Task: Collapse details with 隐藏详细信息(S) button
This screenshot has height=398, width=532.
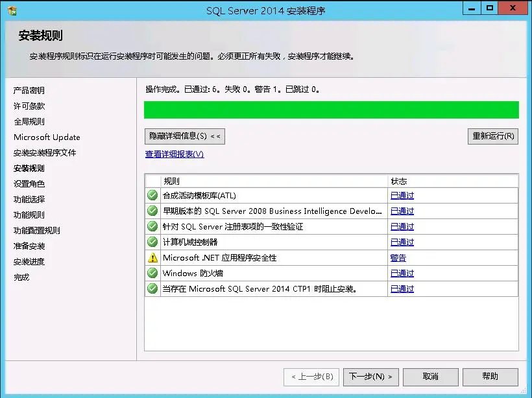Action: [x=184, y=136]
